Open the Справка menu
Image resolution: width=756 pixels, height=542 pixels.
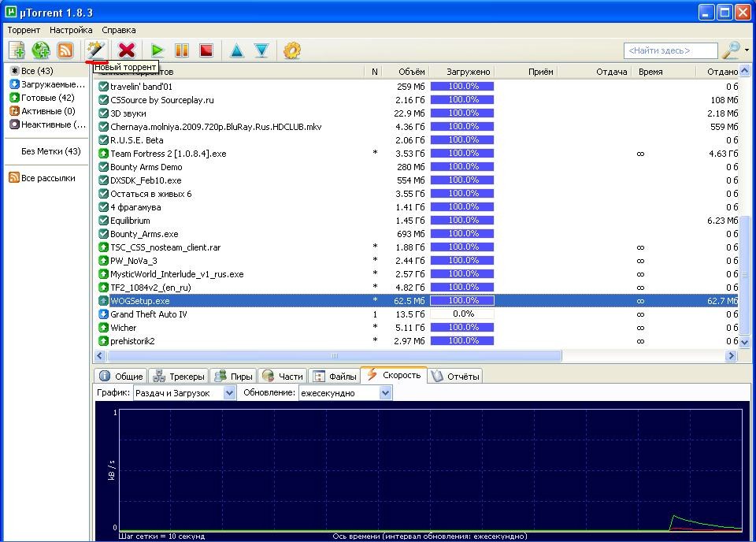click(x=119, y=30)
